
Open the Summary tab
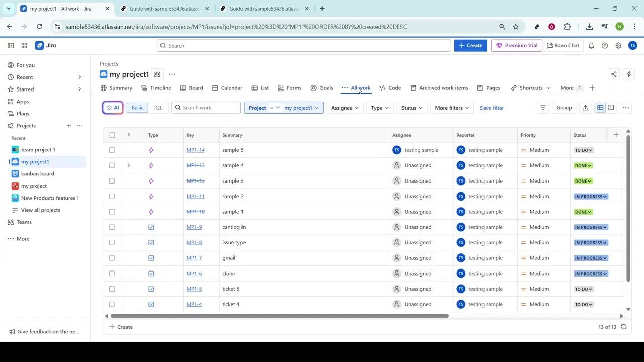coord(116,88)
